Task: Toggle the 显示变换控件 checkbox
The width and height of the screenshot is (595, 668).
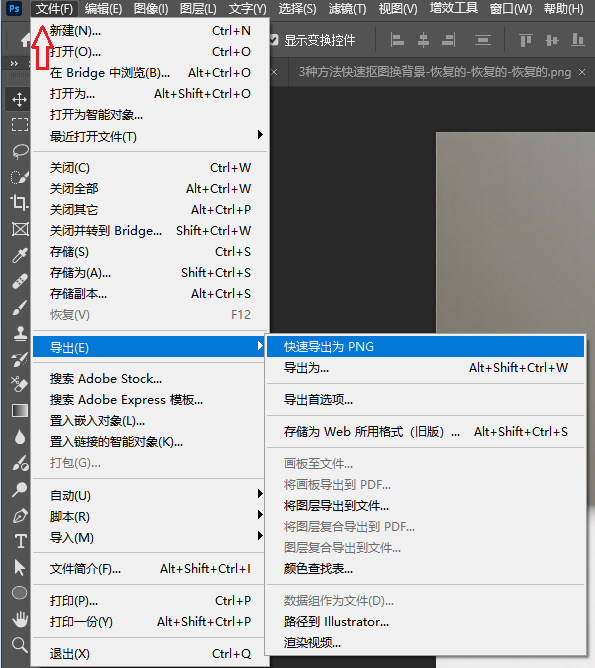Action: click(x=274, y=40)
